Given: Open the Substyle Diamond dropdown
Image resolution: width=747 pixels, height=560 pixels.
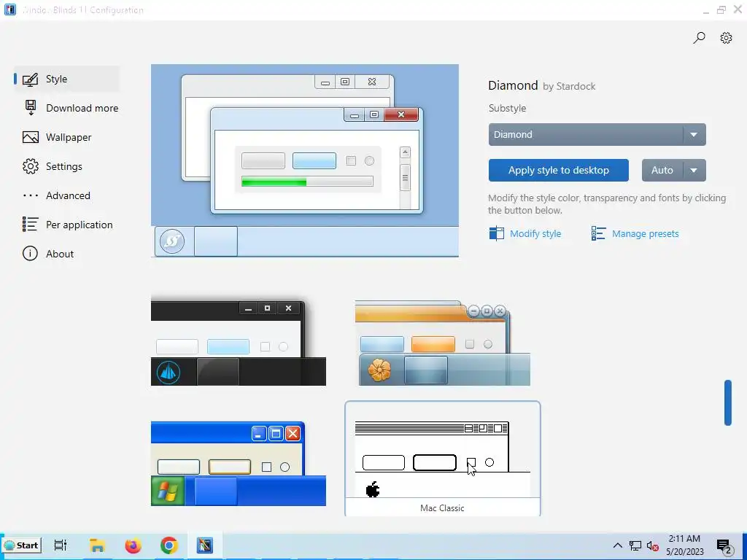Looking at the screenshot, I should coord(597,135).
